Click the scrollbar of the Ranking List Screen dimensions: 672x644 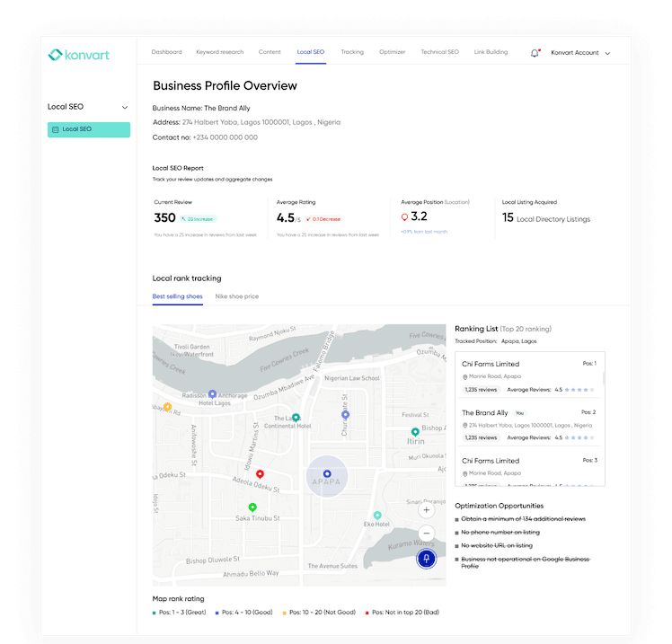[x=604, y=378]
